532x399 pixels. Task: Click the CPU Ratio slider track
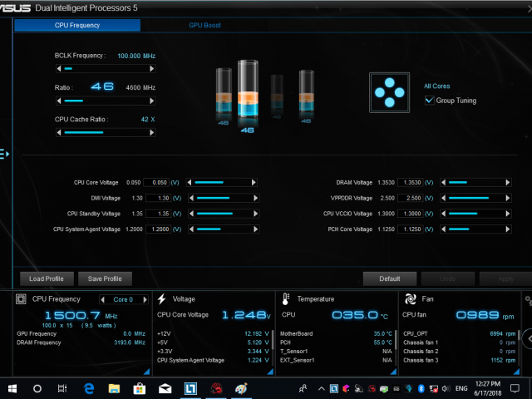(x=105, y=101)
